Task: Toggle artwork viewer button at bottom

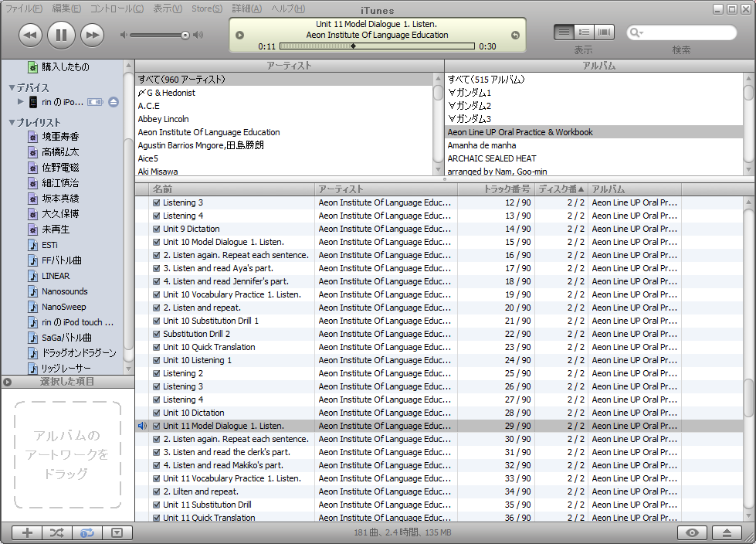Action: point(117,532)
